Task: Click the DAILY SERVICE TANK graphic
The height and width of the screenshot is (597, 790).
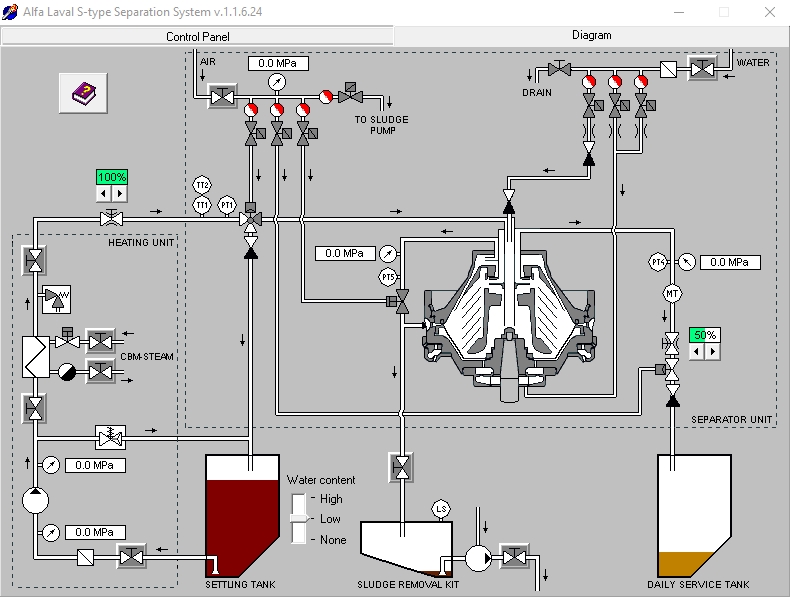Action: [694, 516]
